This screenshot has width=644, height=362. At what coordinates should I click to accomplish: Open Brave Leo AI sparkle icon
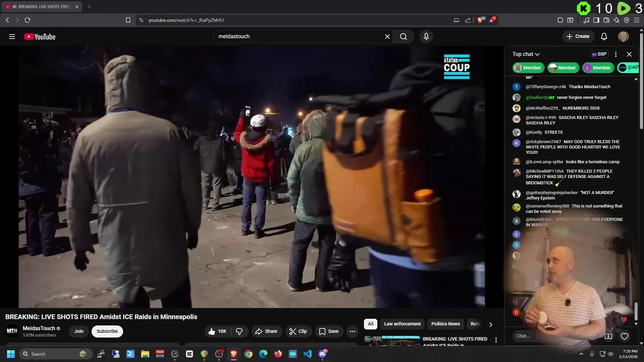(x=616, y=20)
